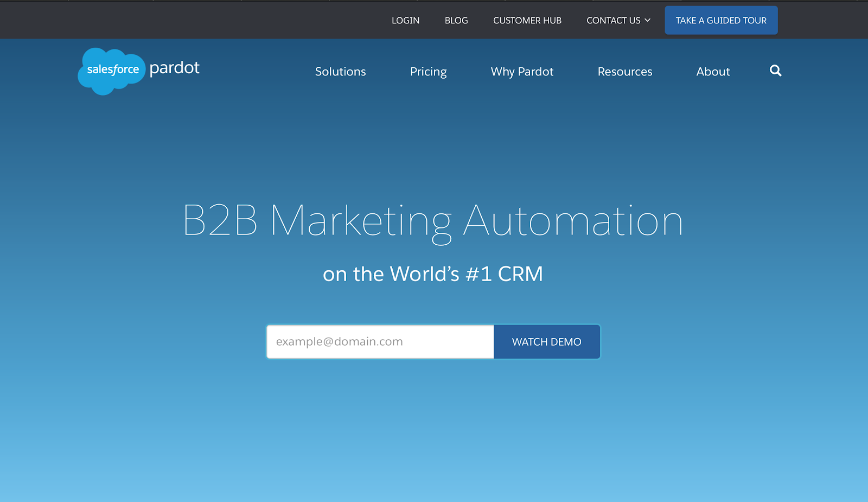Screen dimensions: 868x502
Task: Click the search magnifier icon
Action: tap(775, 71)
